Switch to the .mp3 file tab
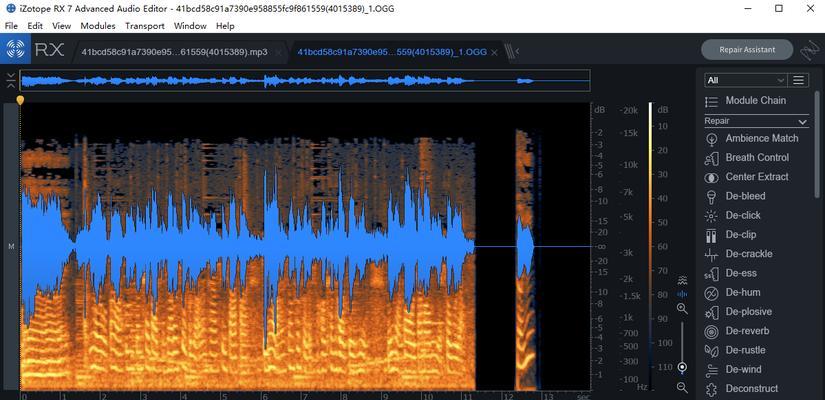Viewport: 825px width, 400px height. point(174,52)
